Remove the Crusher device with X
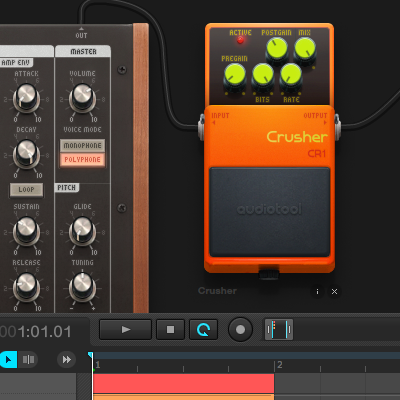The width and height of the screenshot is (400, 400). pos(334,292)
